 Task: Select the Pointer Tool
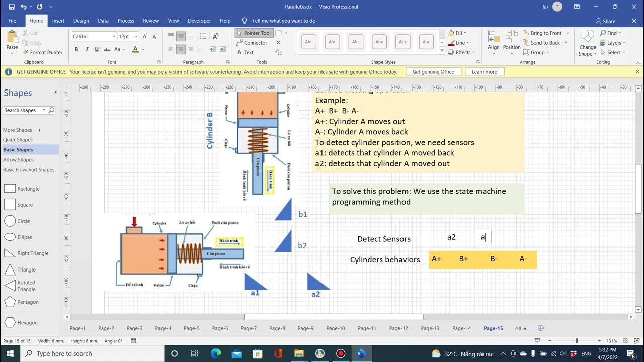pos(254,33)
